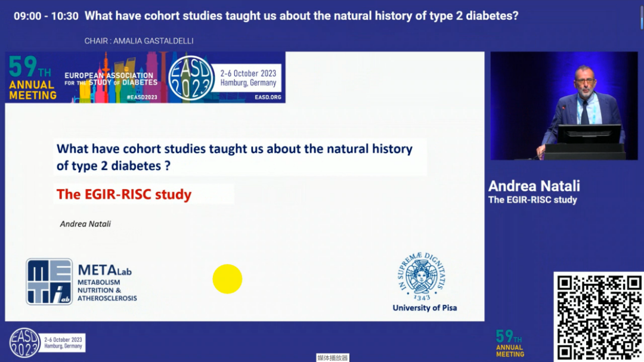644x362 pixels.
Task: Click the speaker video thumbnail
Action: 564,106
